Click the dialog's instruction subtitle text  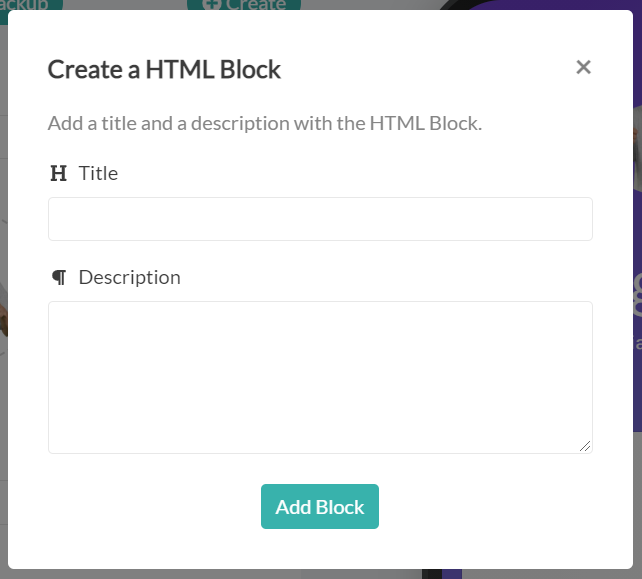[x=265, y=125]
